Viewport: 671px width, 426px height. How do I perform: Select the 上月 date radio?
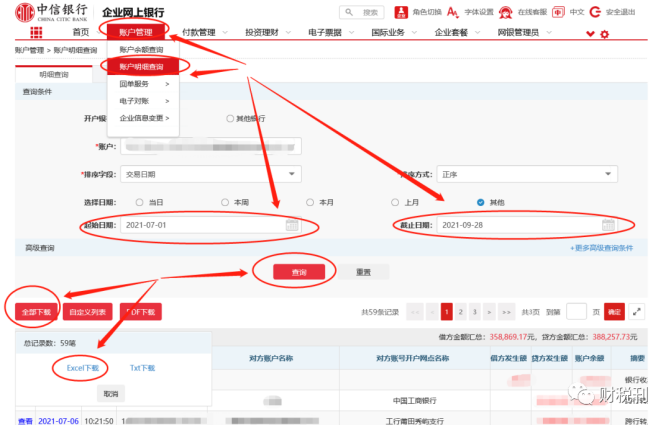395,202
